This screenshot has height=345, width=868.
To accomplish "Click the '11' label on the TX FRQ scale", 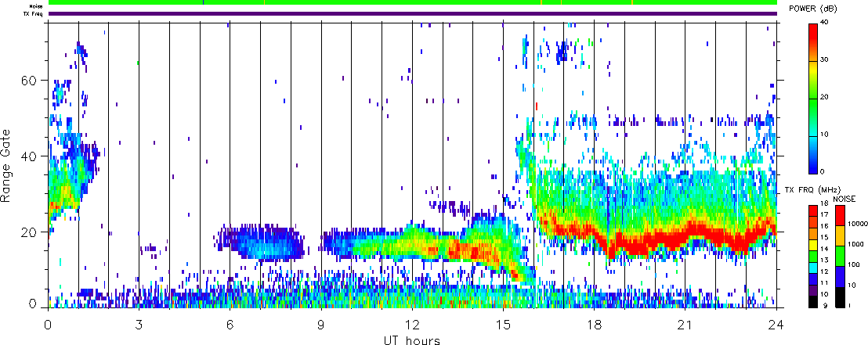I will click(x=825, y=283).
